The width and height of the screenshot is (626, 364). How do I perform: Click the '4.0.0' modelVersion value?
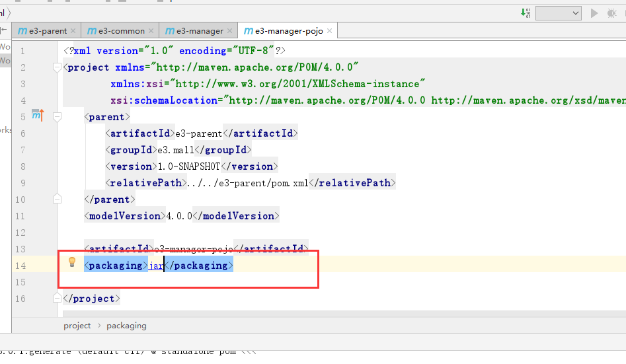click(179, 216)
